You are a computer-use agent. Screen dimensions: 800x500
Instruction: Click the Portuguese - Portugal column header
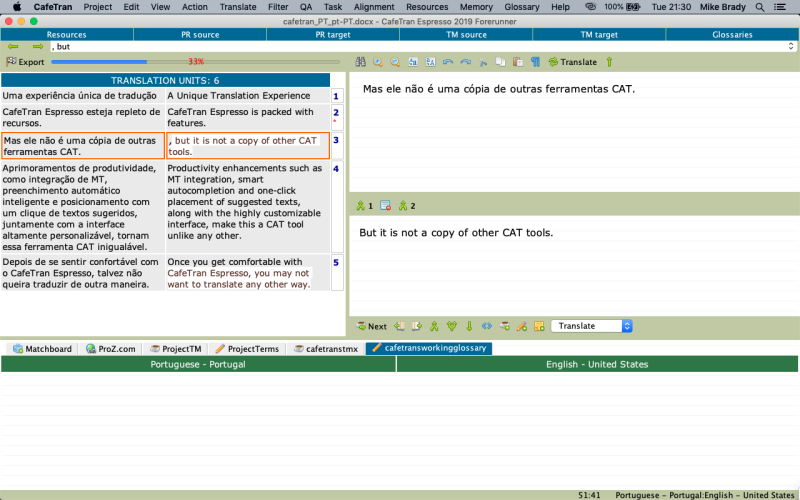198,364
